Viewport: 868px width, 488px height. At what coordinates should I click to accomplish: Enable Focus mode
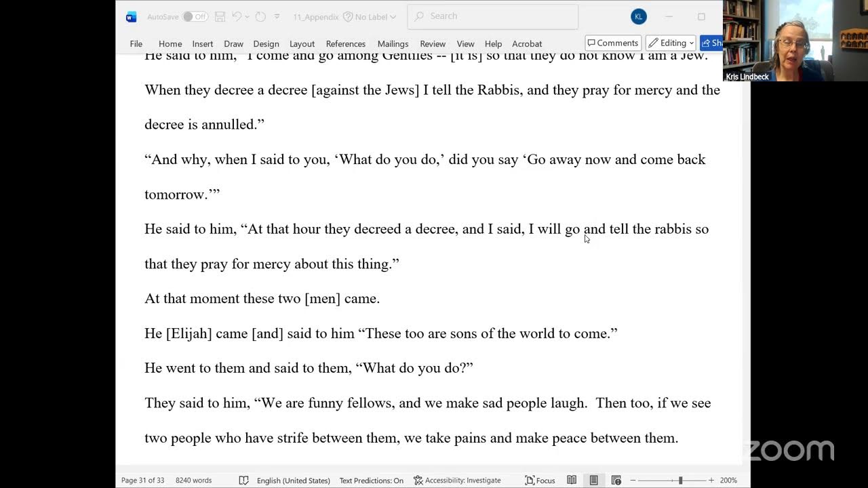click(x=540, y=480)
